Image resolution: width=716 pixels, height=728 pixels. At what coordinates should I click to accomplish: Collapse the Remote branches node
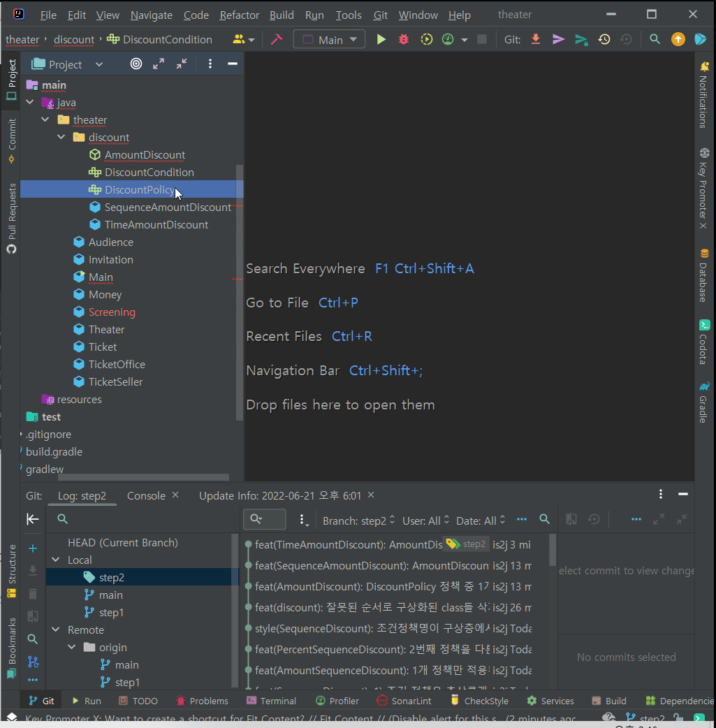56,629
